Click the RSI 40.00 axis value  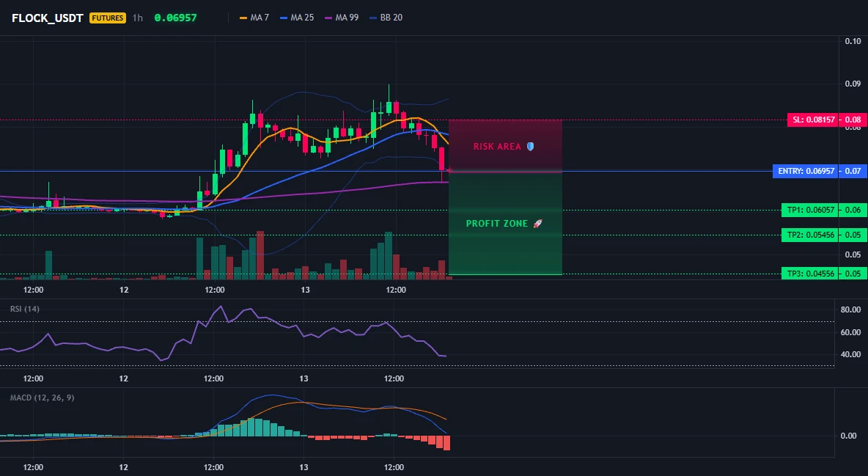tap(850, 355)
